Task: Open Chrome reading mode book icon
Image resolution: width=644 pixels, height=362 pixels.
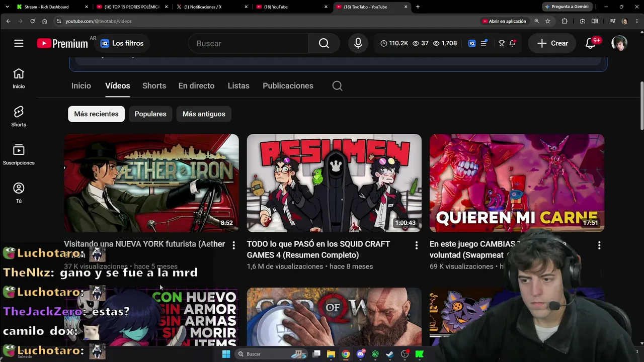Action: tap(595, 21)
